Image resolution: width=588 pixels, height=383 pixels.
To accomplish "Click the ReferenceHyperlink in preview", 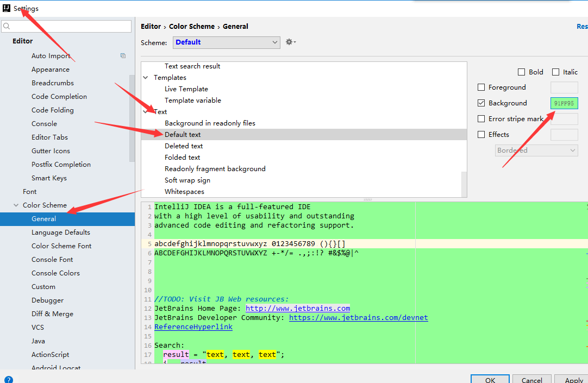I will point(193,327).
